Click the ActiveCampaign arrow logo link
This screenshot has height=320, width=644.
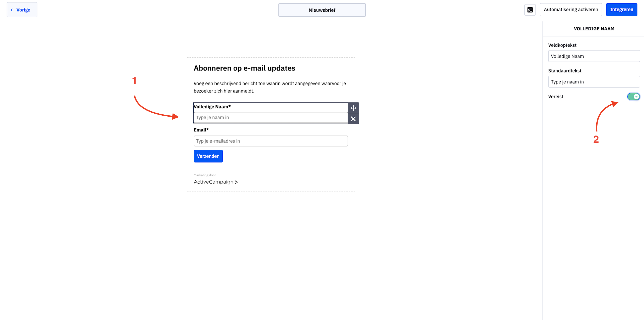(216, 182)
